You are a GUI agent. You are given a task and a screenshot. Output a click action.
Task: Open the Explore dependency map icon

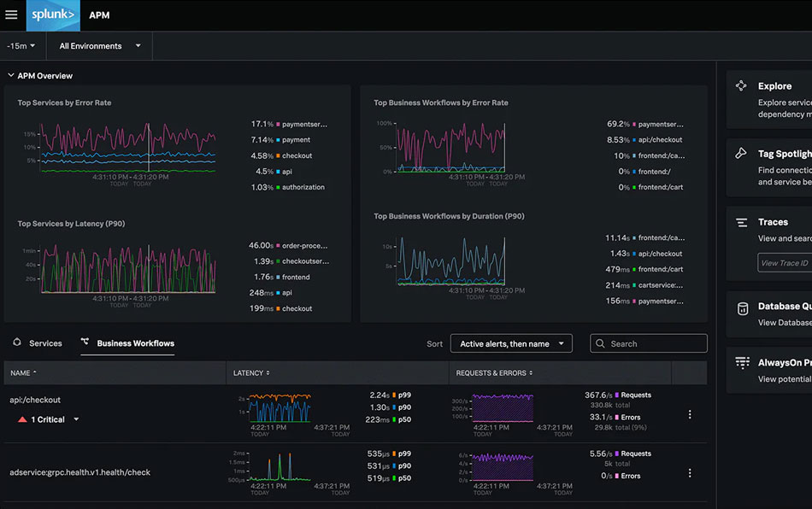[743, 86]
